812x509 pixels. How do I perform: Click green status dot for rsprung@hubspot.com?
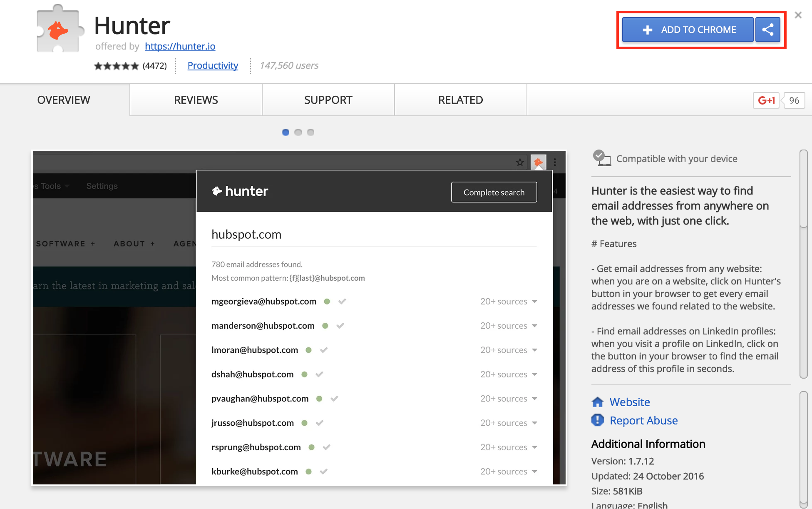pyautogui.click(x=312, y=447)
